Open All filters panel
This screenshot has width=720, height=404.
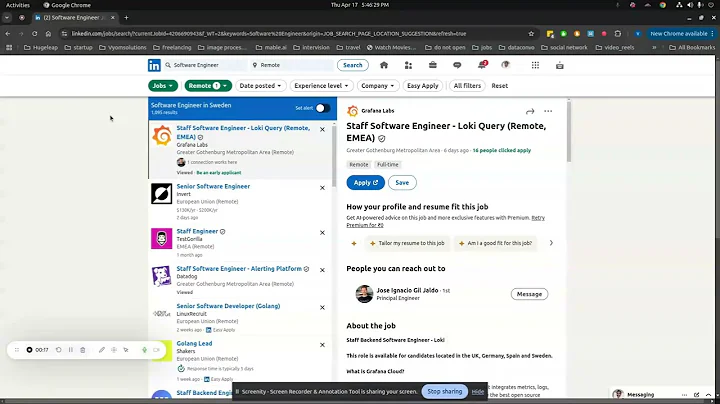click(467, 86)
